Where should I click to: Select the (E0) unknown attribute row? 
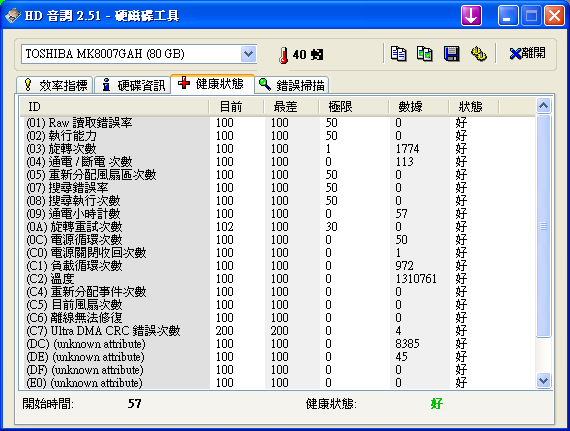pos(277,383)
